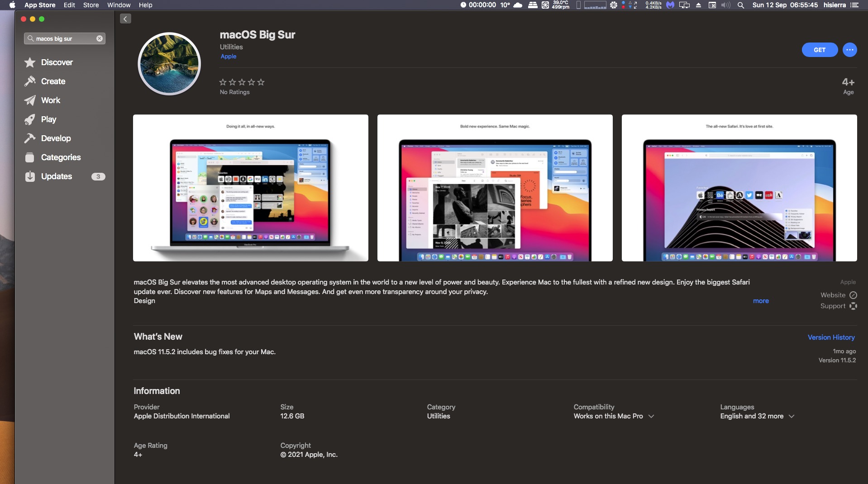Click the CPU temperature reading in menu bar
The width and height of the screenshot is (868, 484).
coord(560,3)
